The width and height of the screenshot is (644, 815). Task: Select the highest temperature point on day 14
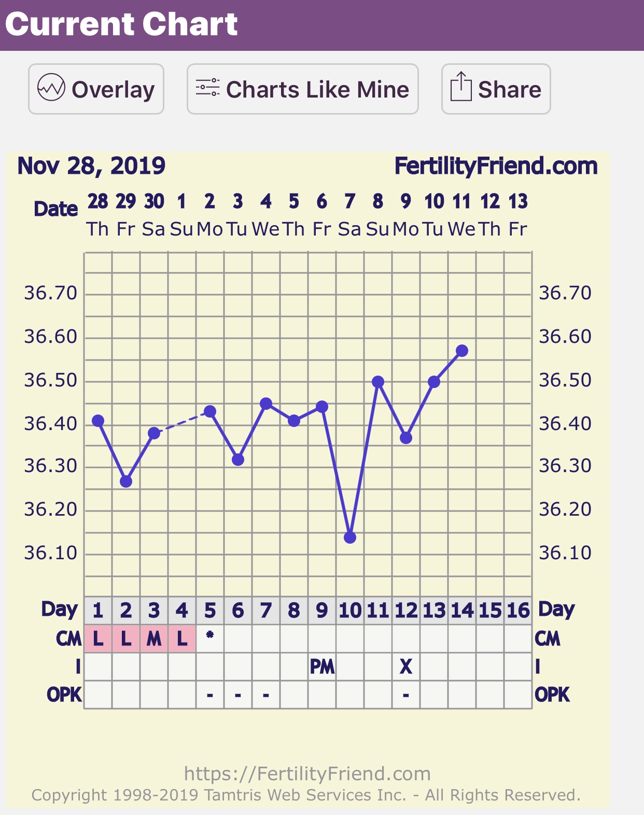click(x=462, y=351)
